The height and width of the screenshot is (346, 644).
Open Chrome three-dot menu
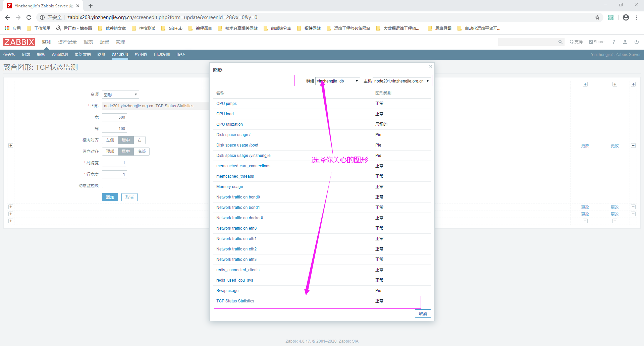637,17
